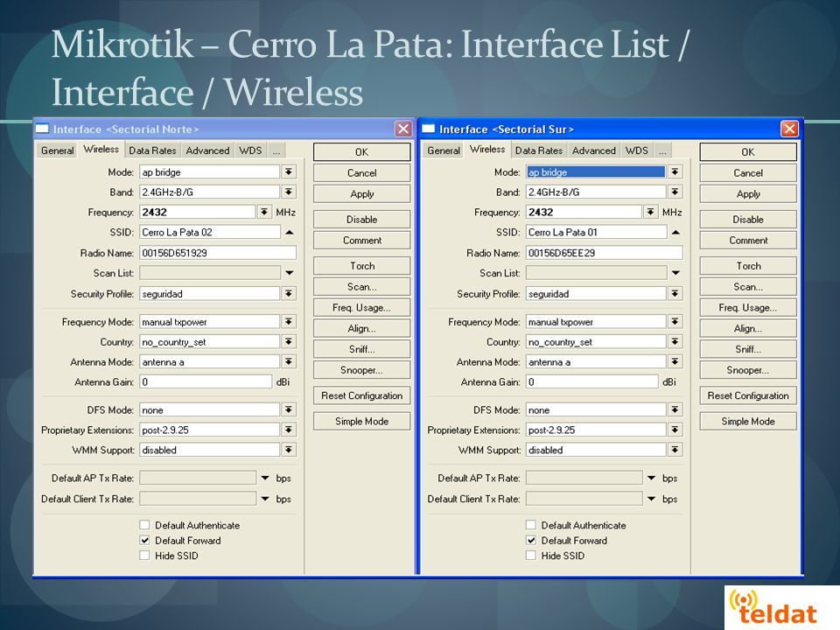Collapse SSID field arrow in Sectorial Norte
The height and width of the screenshot is (630, 840).
tap(290, 233)
